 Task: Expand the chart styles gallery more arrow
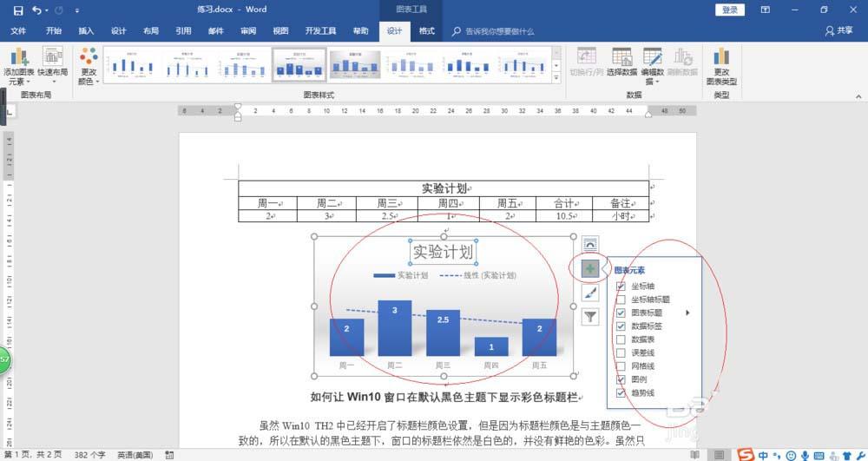point(556,78)
